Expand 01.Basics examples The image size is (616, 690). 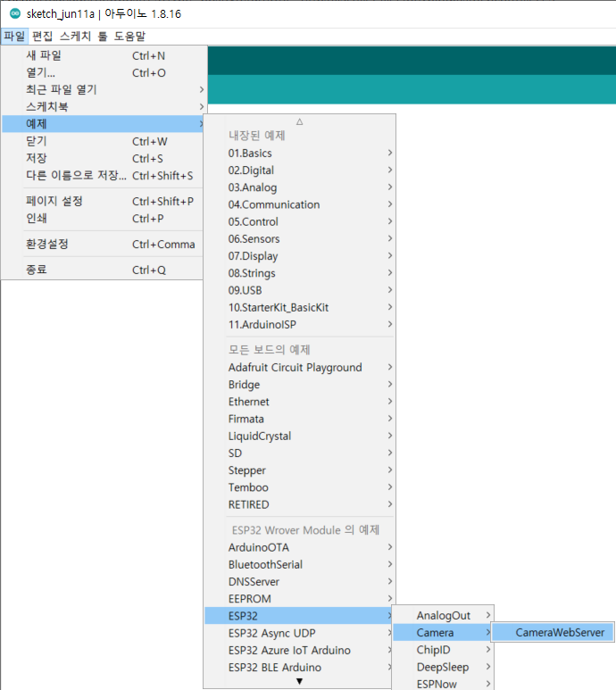(300, 154)
